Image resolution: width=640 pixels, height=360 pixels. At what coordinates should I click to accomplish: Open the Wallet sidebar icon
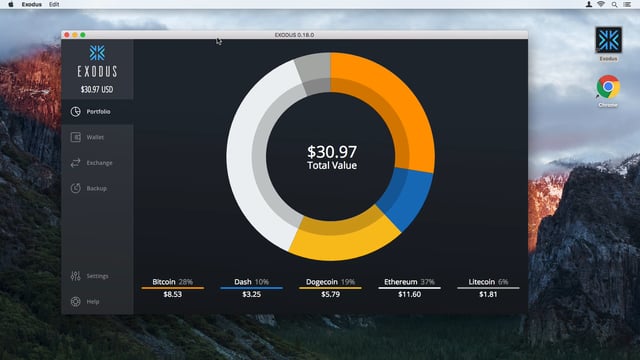click(x=76, y=137)
